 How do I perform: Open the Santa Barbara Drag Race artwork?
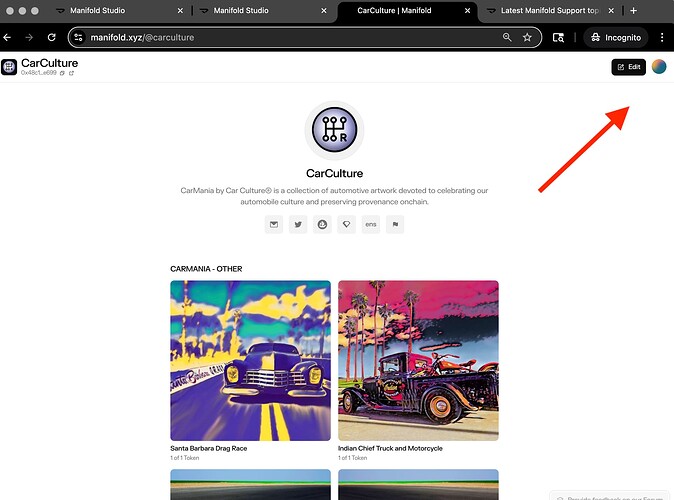coord(251,361)
